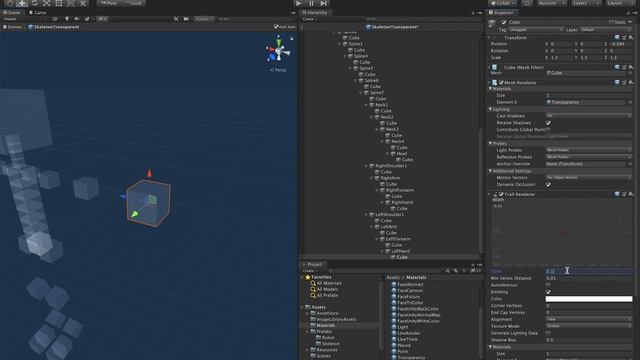Select the Move tool in the top toolbar
Screen dimensions: 640x360
point(22,3)
